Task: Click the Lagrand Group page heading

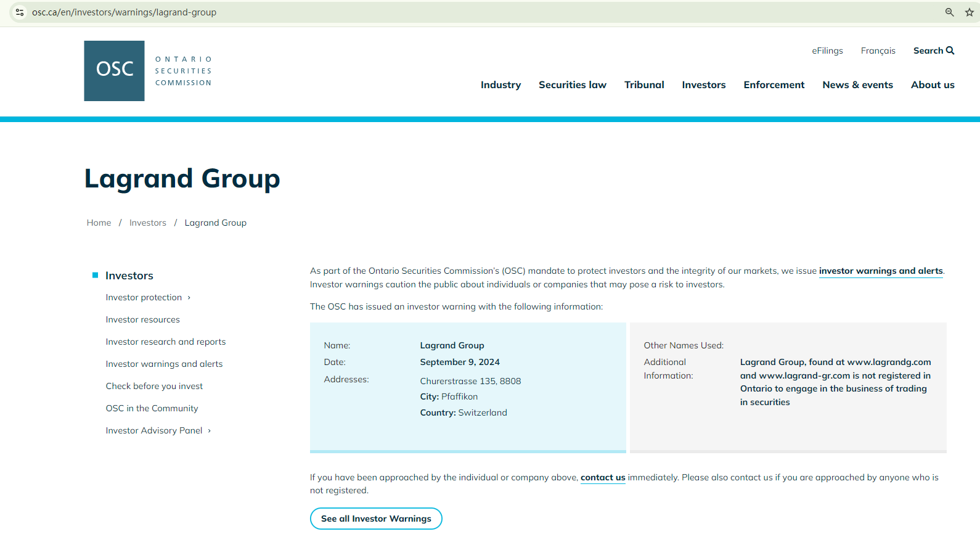Action: pyautogui.click(x=182, y=179)
